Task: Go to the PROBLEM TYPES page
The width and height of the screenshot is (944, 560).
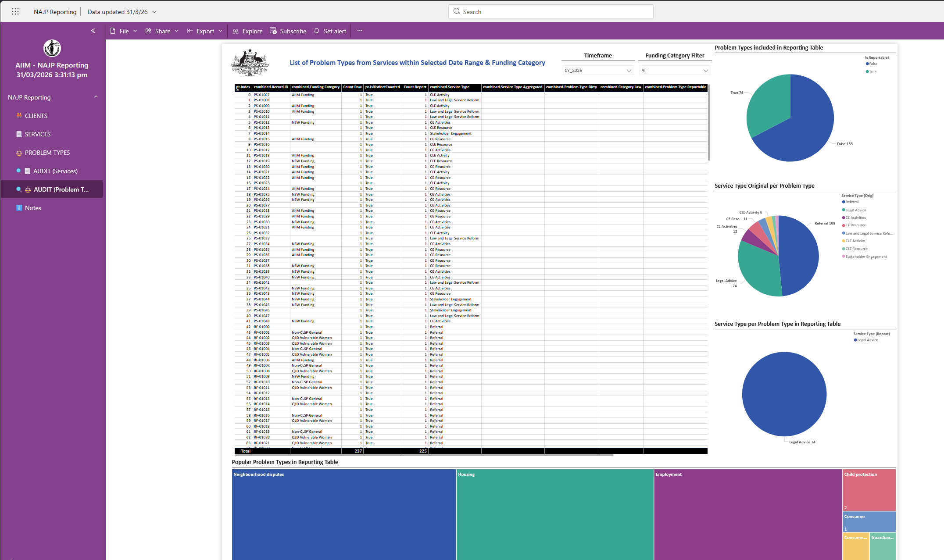Action: [47, 153]
